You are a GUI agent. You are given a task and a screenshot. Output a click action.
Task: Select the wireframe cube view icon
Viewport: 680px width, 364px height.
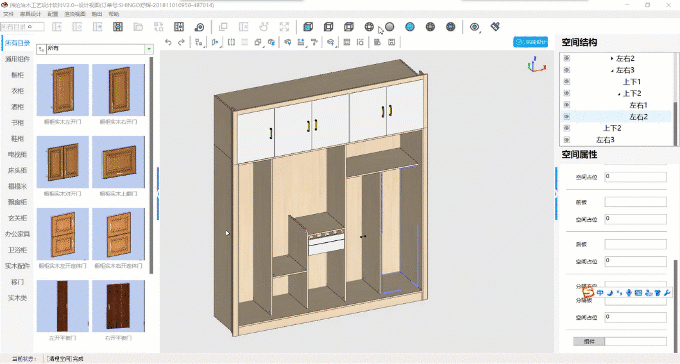328,27
